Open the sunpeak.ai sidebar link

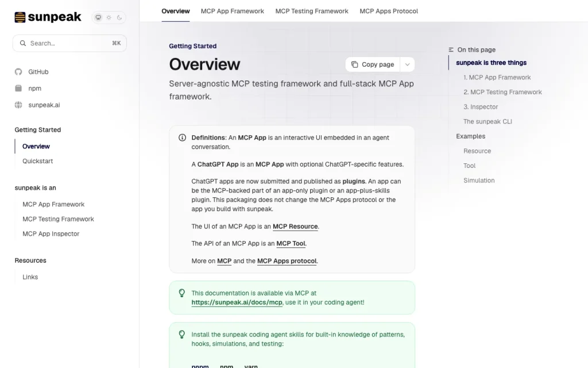[x=44, y=105]
